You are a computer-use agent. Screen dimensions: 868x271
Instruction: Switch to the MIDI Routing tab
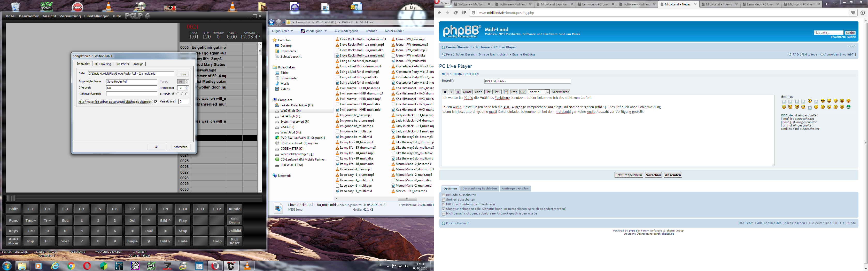tap(103, 64)
